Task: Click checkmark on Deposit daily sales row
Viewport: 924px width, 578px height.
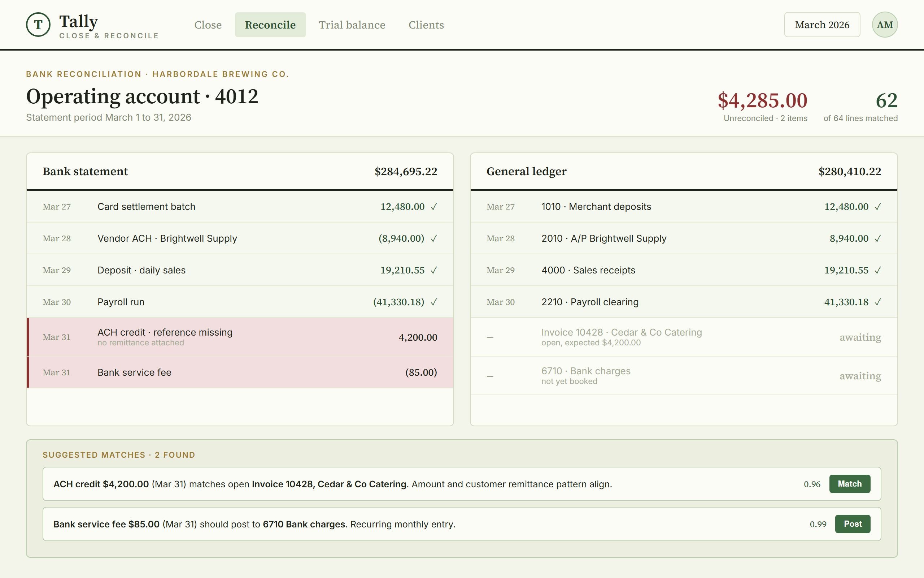Action: (434, 270)
